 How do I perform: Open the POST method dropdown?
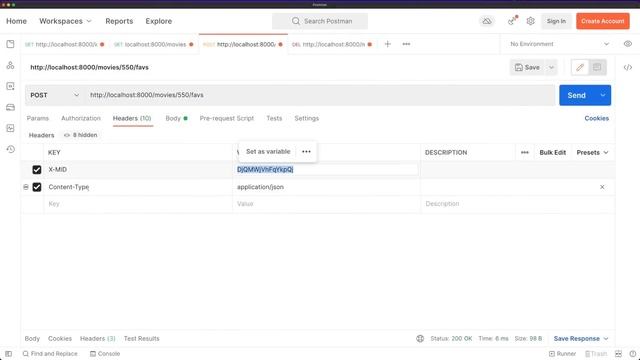[x=55, y=95]
